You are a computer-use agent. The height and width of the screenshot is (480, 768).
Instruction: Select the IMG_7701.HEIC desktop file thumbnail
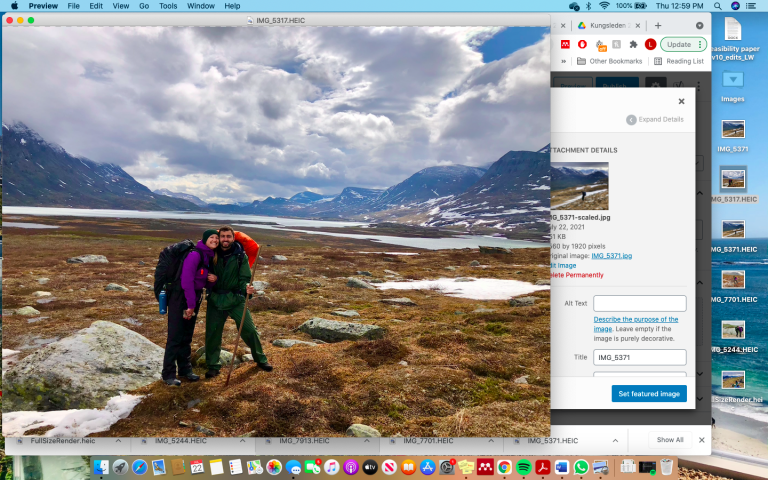click(x=733, y=278)
